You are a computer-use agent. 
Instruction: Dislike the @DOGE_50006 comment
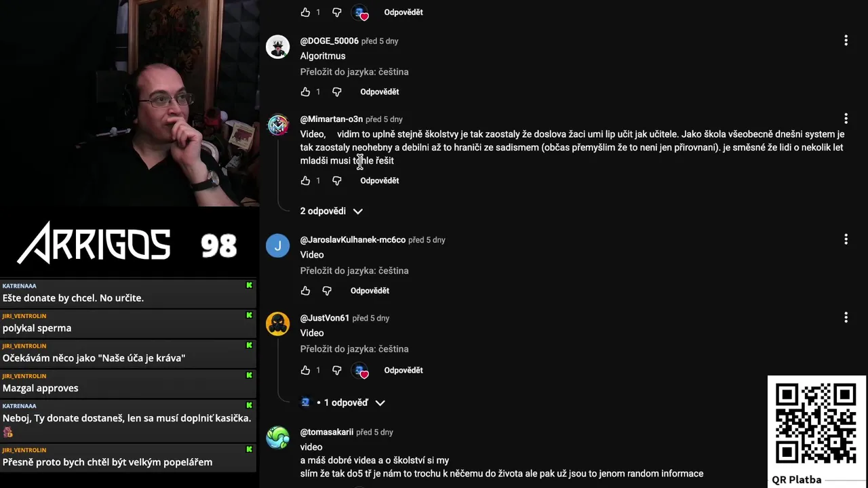tap(337, 91)
